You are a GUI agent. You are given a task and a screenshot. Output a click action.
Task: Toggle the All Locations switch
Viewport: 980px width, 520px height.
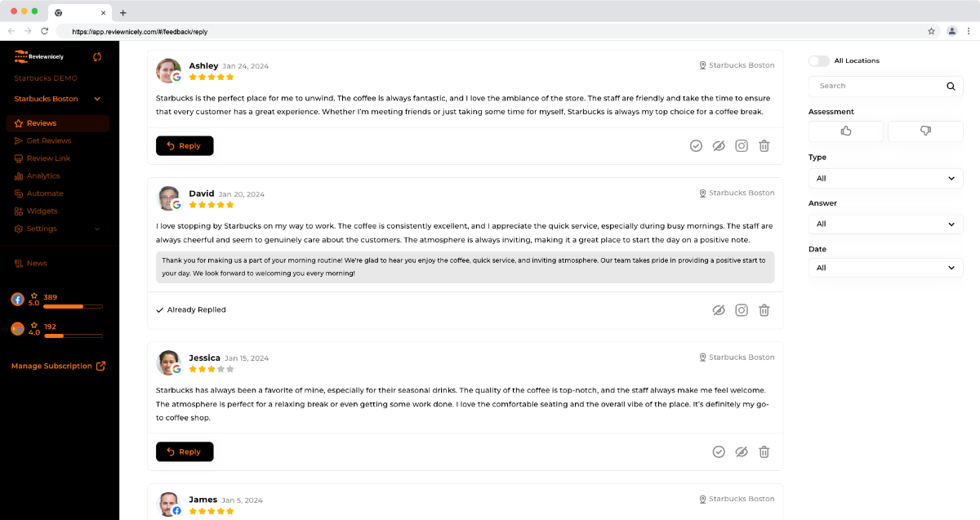818,61
